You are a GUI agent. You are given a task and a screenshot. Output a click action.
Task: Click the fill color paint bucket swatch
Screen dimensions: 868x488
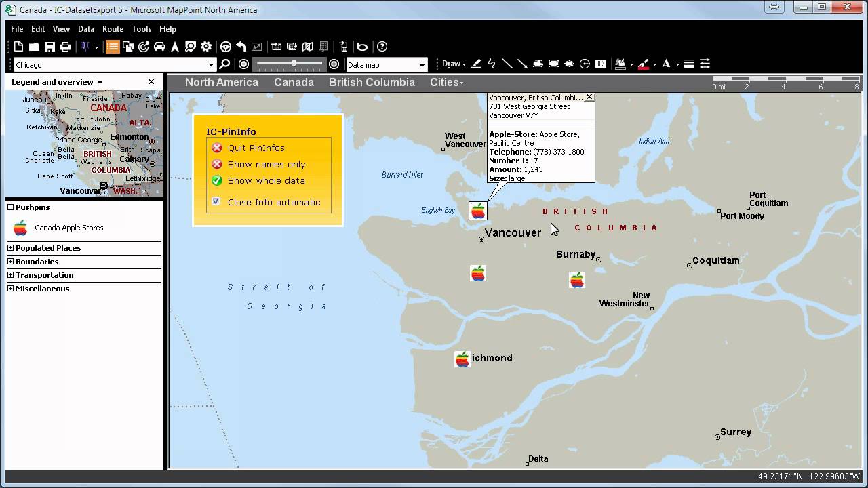pos(620,64)
